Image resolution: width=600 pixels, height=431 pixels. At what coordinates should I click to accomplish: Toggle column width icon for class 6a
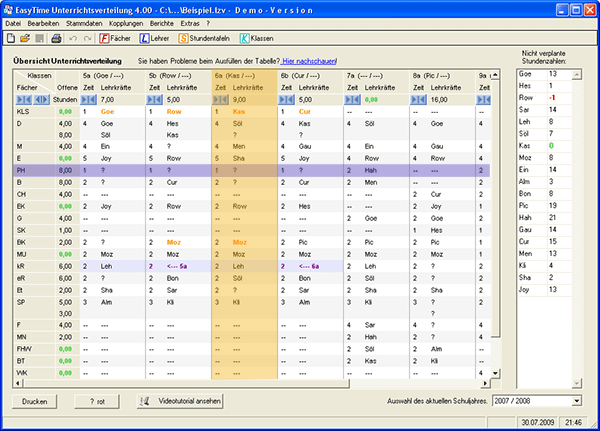(x=220, y=100)
